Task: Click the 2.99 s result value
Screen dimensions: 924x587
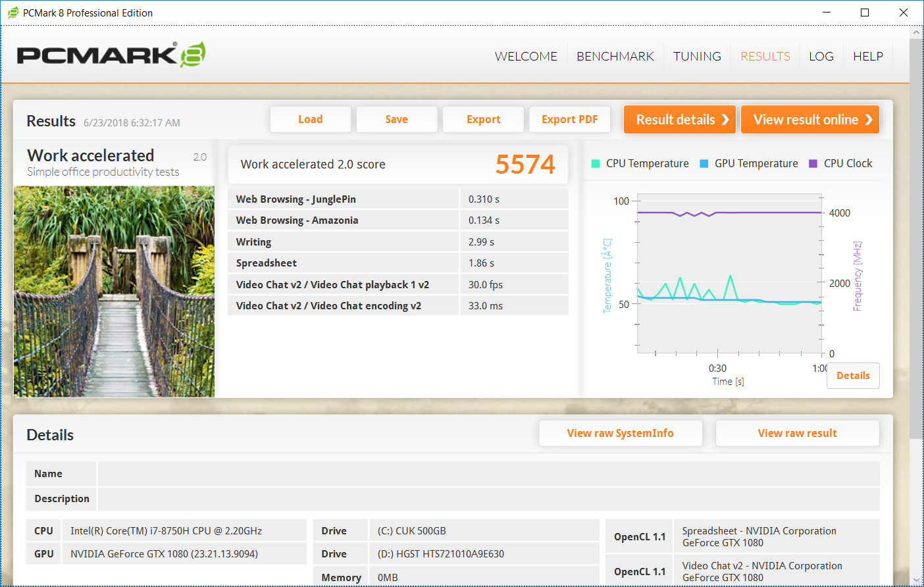Action: pos(481,242)
